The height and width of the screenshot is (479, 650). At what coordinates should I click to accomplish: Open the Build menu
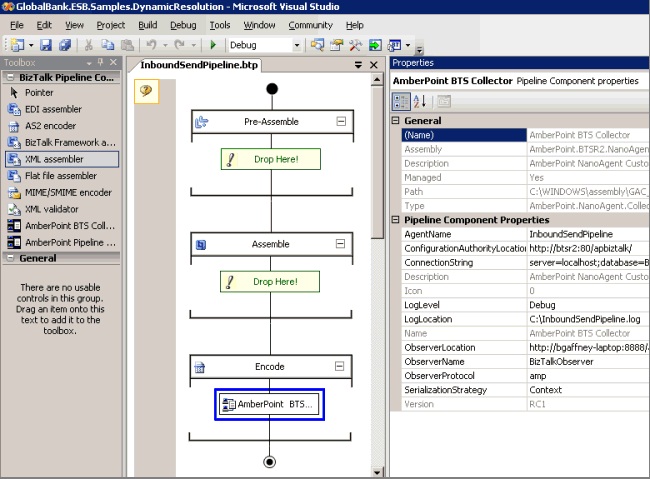tap(148, 25)
